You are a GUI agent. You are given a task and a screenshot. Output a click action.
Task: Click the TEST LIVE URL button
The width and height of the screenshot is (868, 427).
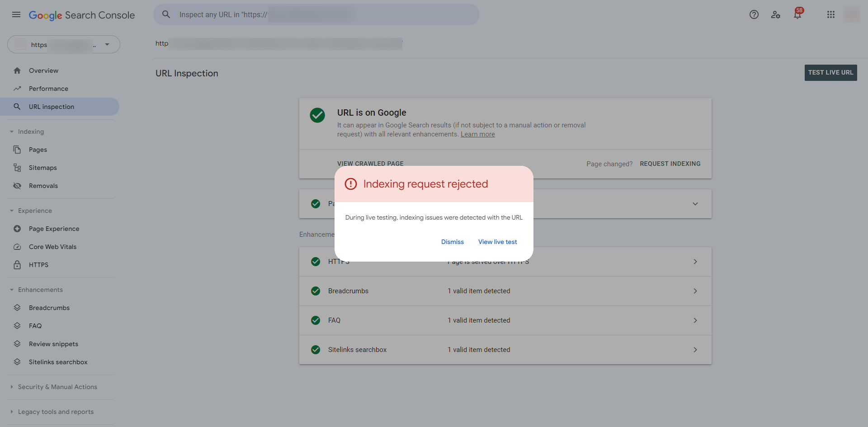(831, 73)
